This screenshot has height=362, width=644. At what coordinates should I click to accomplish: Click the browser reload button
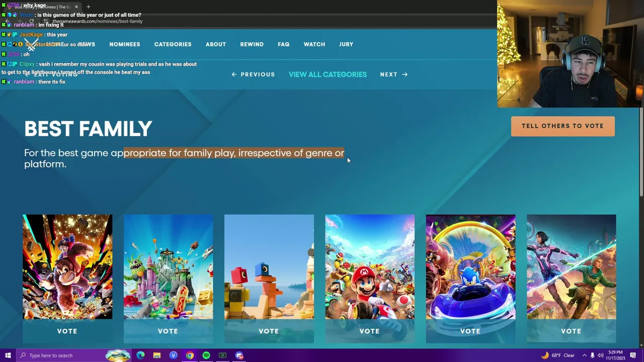[x=31, y=21]
